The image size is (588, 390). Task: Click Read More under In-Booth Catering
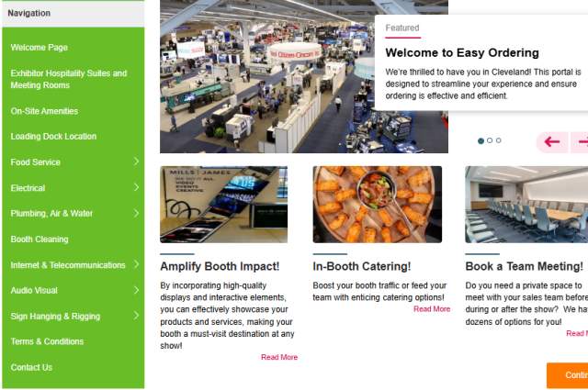pyautogui.click(x=432, y=309)
